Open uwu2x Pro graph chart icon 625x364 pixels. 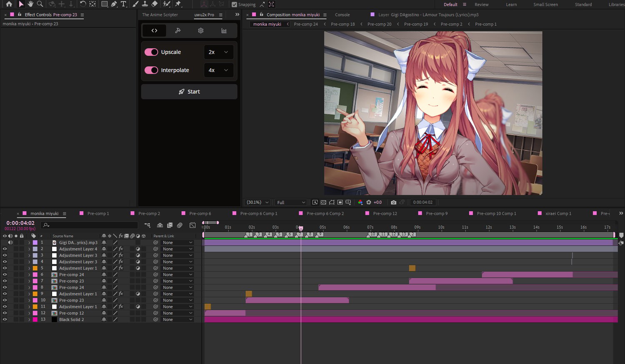224,30
